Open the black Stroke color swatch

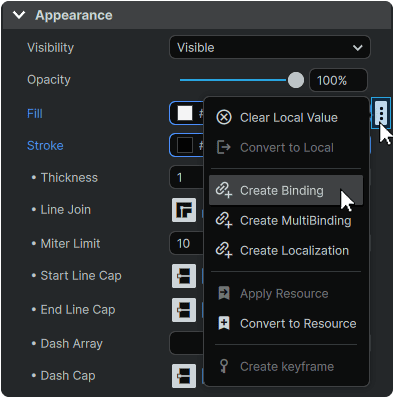pyautogui.click(x=185, y=145)
